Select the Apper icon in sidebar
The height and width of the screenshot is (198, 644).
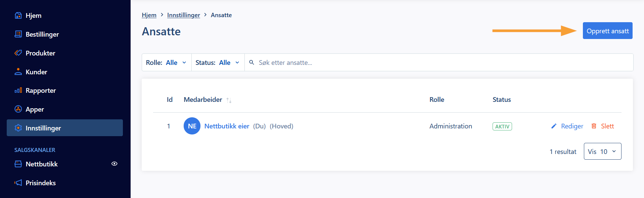(x=18, y=109)
